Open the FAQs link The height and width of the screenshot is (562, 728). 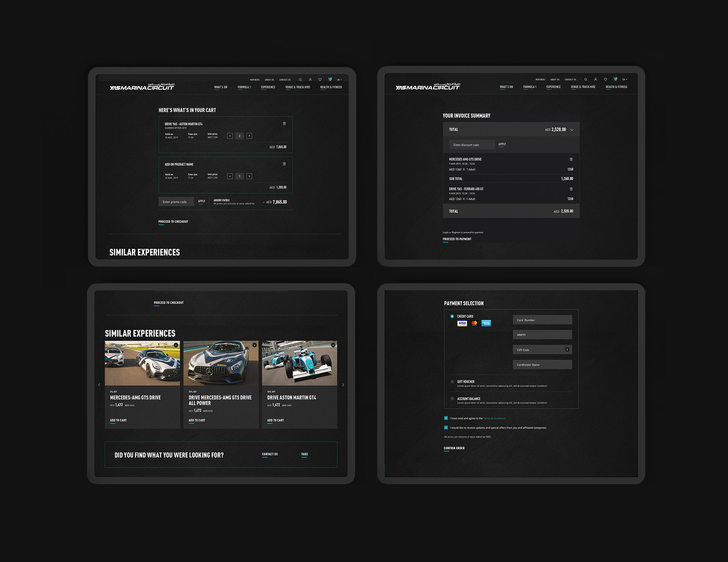tap(304, 454)
